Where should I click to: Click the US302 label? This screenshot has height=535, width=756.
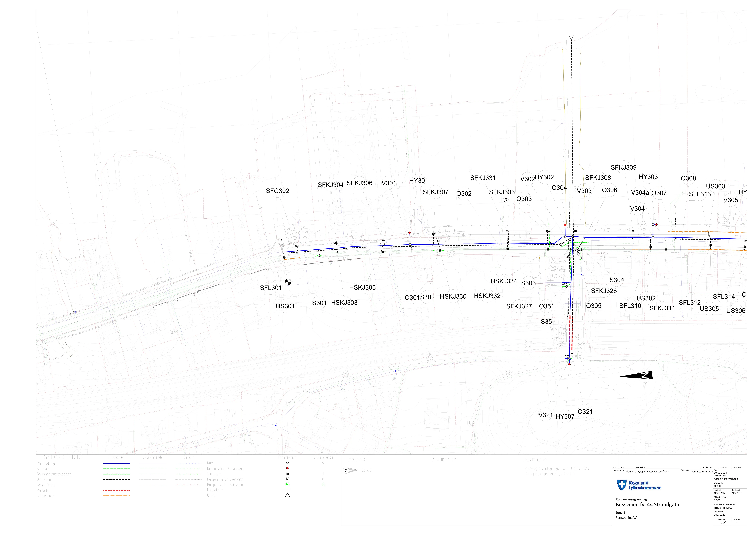coord(646,298)
